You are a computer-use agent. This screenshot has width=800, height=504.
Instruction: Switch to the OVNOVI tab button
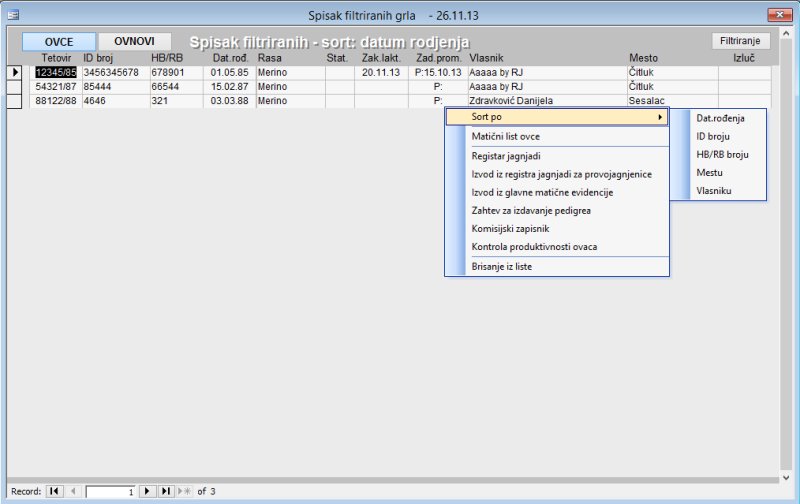[x=135, y=42]
